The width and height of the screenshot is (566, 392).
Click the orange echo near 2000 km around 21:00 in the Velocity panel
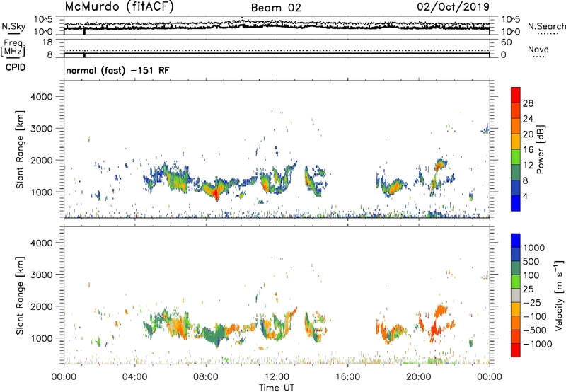point(440,310)
